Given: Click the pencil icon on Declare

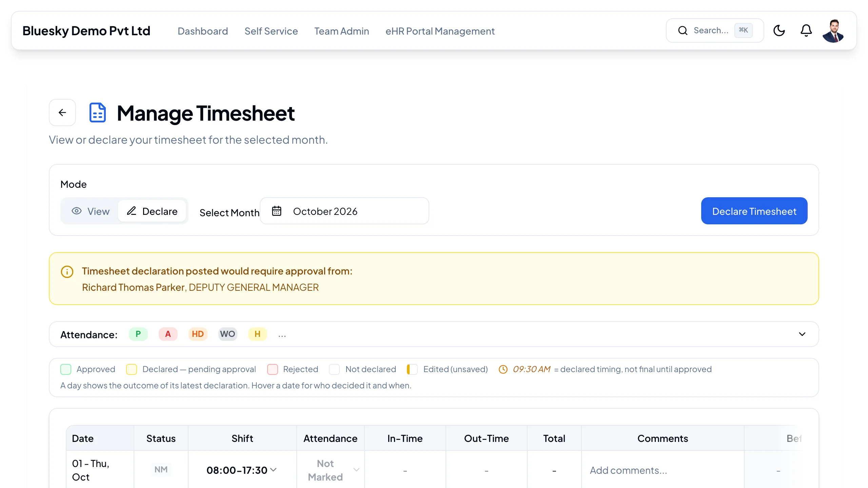Looking at the screenshot, I should 131,211.
